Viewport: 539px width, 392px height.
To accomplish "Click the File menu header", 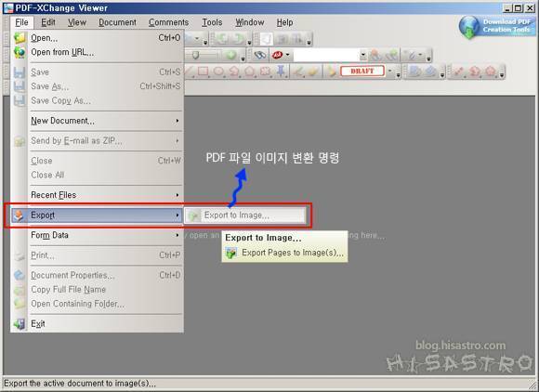I will (21, 22).
